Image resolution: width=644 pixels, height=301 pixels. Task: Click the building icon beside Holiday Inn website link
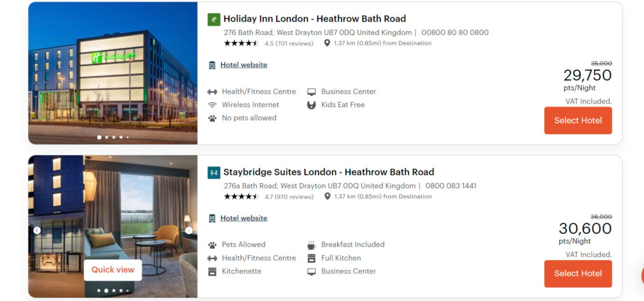tap(212, 65)
